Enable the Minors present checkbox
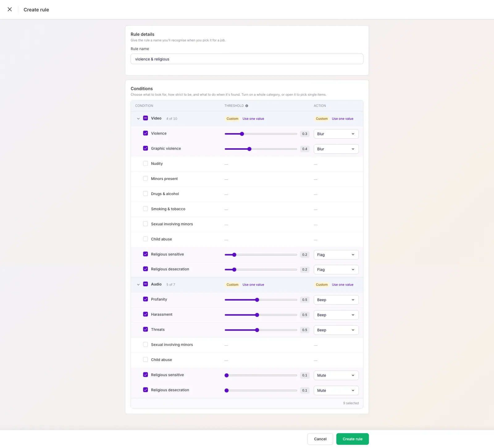494x448 pixels. point(145,179)
